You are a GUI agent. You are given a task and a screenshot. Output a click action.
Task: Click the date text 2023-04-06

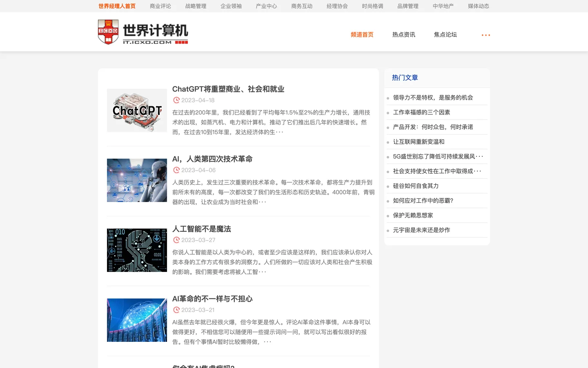click(198, 170)
